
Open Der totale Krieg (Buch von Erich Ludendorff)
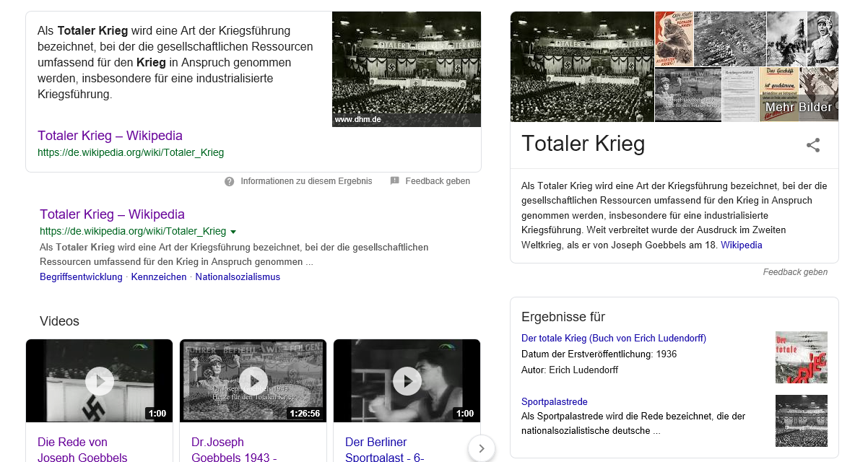pyautogui.click(x=614, y=338)
